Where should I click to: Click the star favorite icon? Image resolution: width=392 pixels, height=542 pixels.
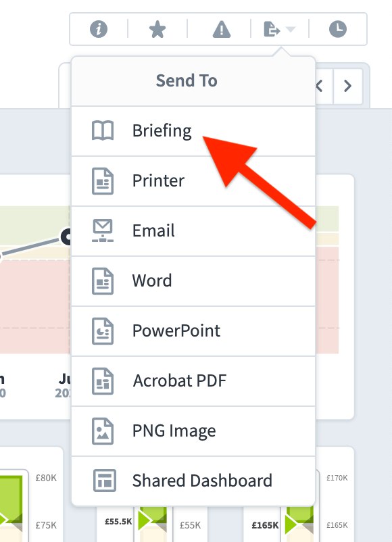pos(157,29)
